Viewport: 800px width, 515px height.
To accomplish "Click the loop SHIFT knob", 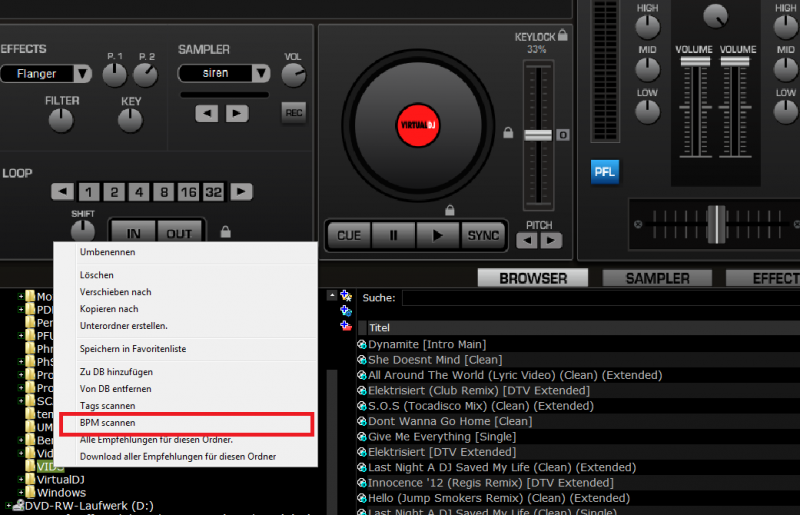I will [83, 231].
